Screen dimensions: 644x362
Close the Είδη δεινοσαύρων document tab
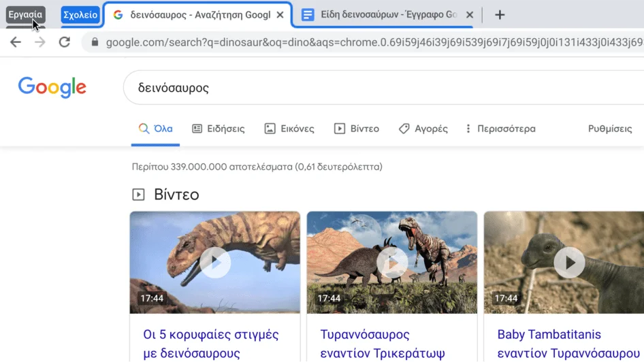click(x=470, y=15)
